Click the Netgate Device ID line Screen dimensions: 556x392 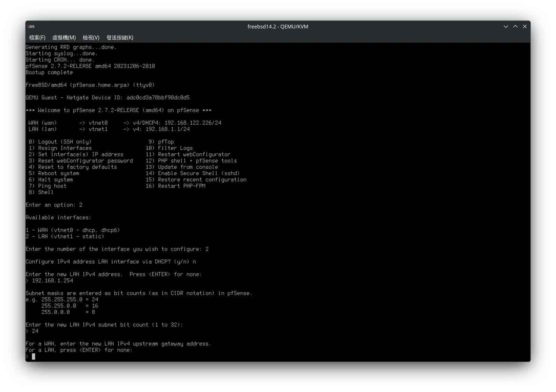108,98
